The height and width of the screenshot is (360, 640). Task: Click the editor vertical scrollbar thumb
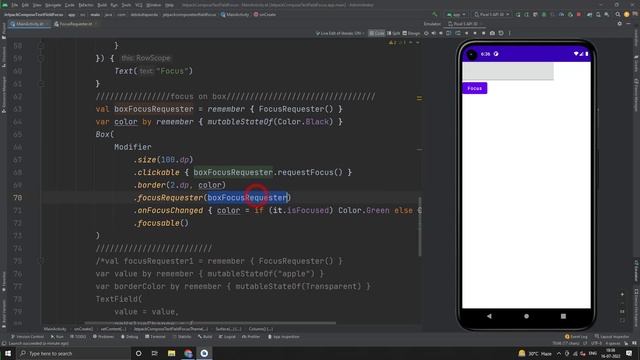coord(420,227)
